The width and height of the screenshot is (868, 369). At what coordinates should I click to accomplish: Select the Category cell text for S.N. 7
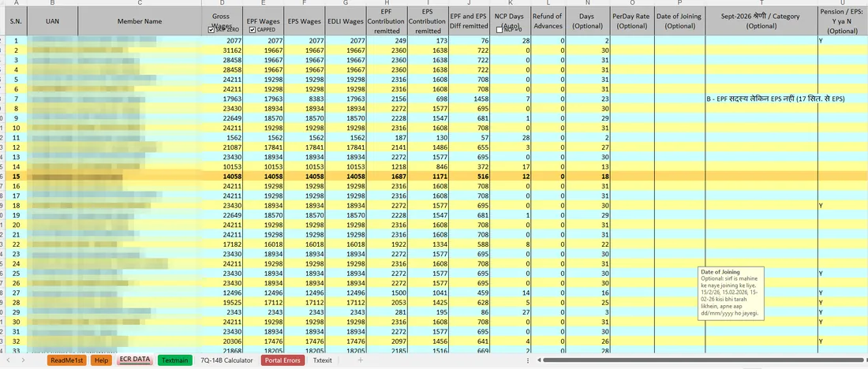click(x=761, y=99)
